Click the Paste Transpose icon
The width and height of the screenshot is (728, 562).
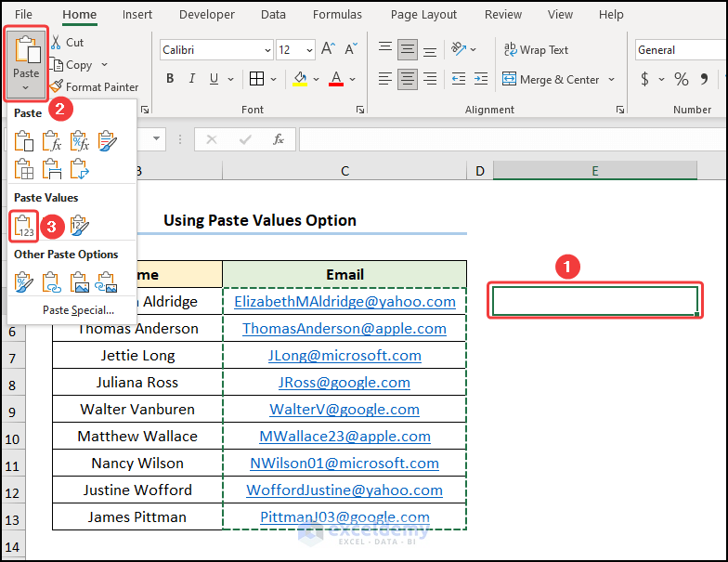[80, 168]
